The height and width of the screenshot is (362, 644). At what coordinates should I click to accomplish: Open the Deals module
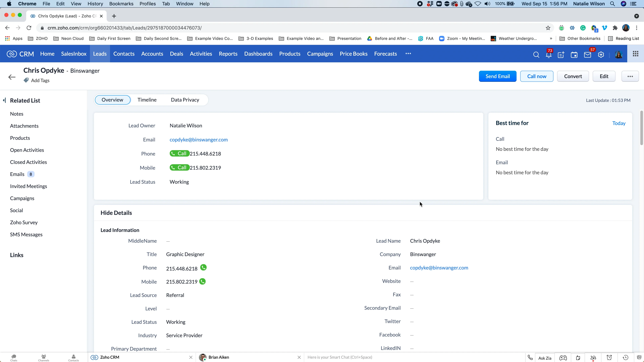pos(176,54)
